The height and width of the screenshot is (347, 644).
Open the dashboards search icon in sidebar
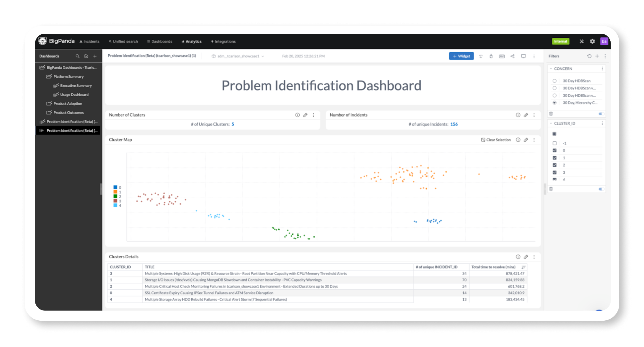coord(77,56)
